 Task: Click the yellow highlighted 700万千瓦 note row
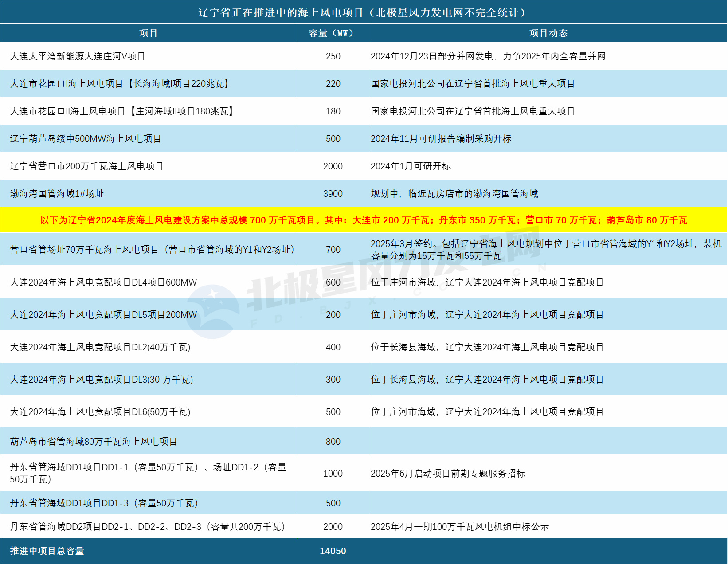point(364,220)
